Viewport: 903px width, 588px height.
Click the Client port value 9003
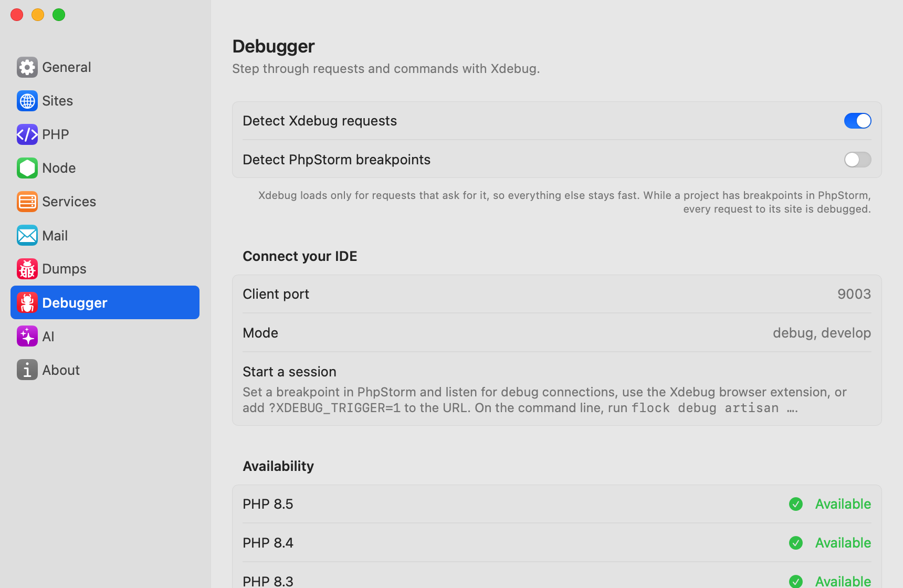click(x=854, y=294)
